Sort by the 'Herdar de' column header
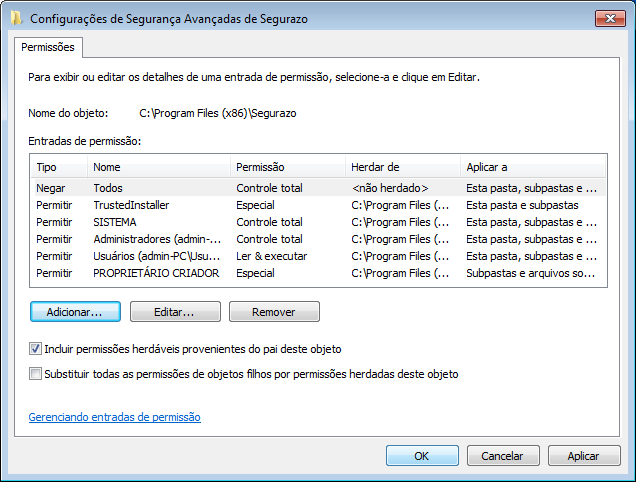This screenshot has height=482, width=636. click(403, 167)
